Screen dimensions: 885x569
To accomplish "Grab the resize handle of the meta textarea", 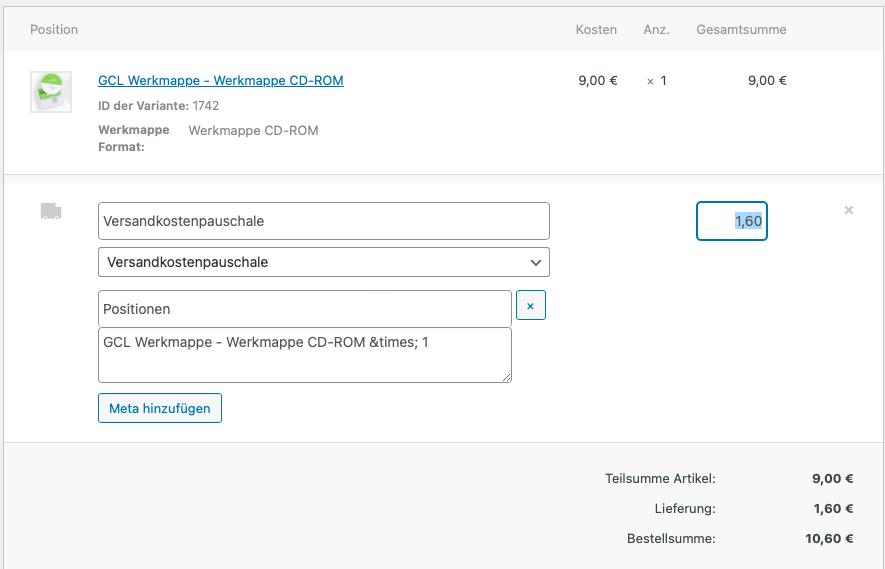I will coord(506,377).
